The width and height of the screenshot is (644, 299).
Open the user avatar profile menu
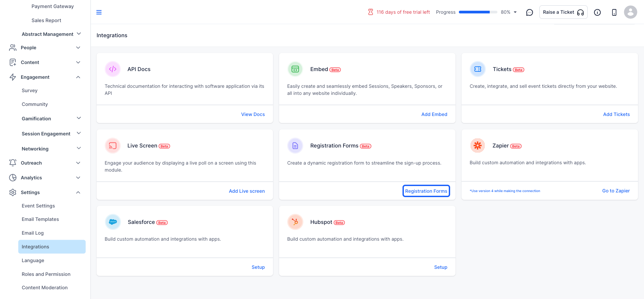click(631, 12)
